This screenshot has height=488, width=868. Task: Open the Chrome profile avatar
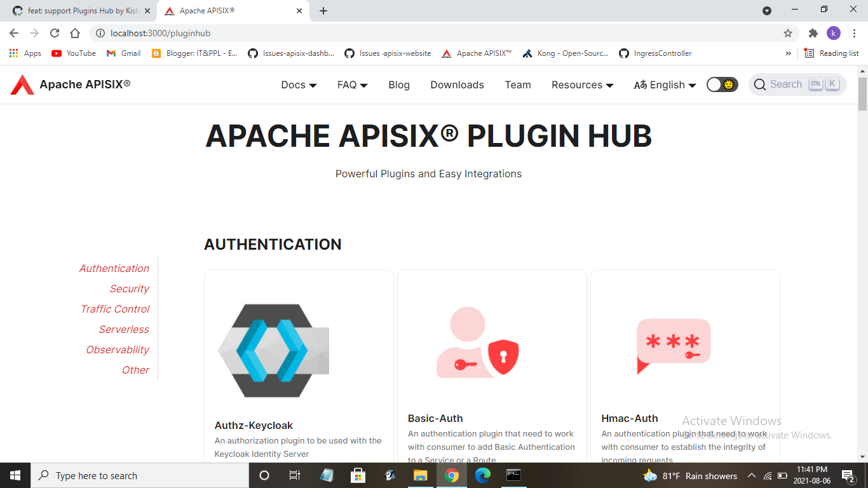point(834,33)
